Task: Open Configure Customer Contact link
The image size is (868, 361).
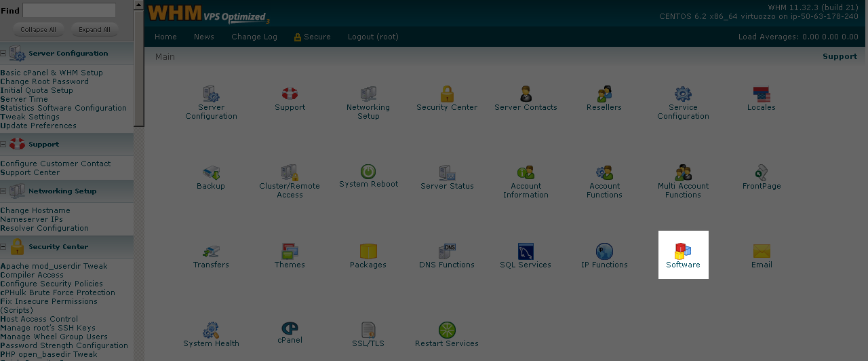Action: [x=56, y=164]
